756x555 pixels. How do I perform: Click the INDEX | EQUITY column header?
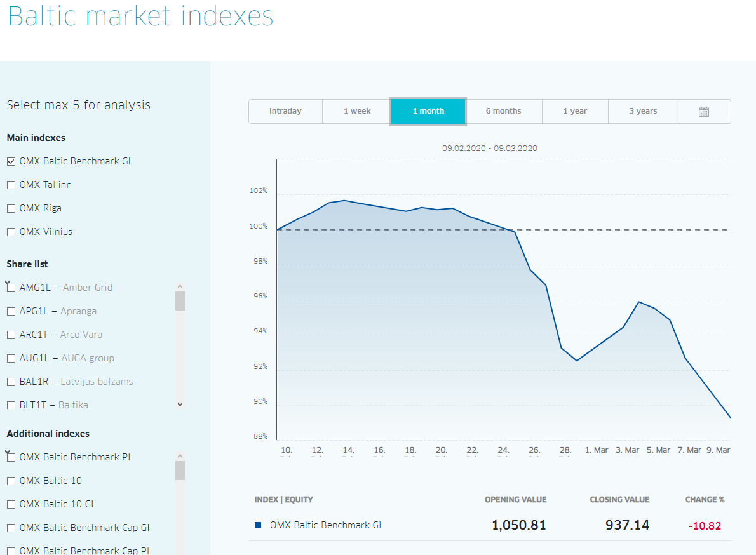(x=283, y=500)
